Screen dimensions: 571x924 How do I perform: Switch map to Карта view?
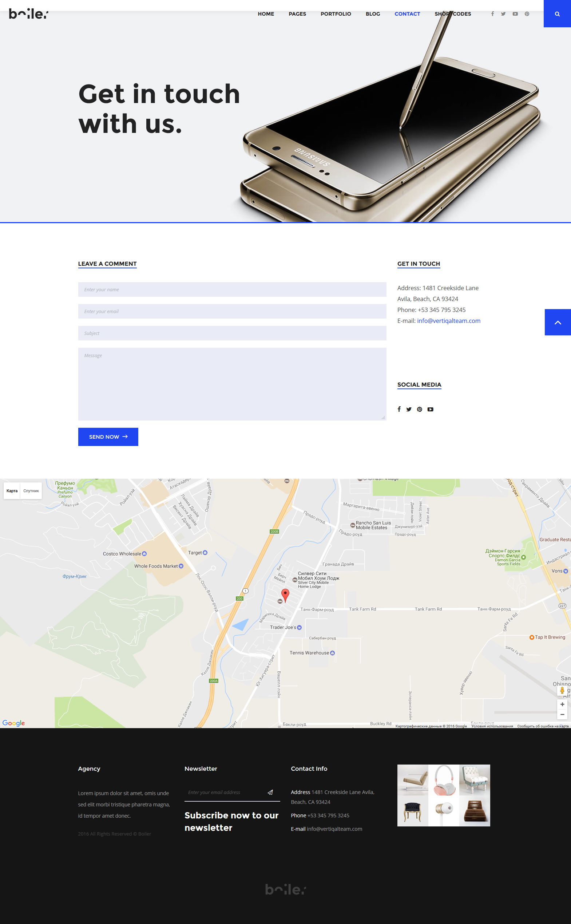click(12, 491)
